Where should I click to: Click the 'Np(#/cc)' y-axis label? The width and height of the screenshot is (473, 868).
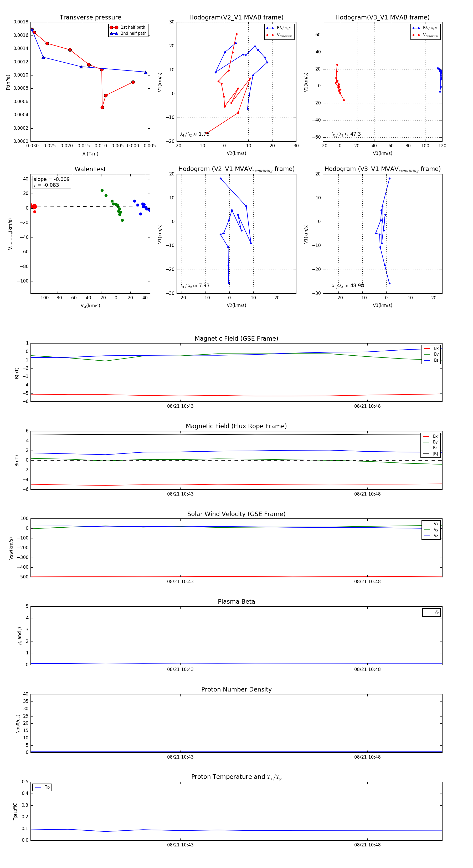pos(18,724)
